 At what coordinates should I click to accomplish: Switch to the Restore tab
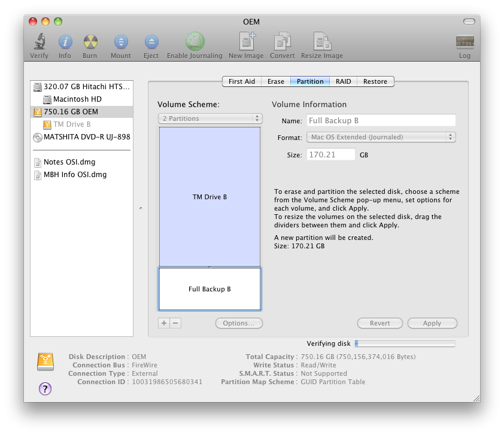375,81
